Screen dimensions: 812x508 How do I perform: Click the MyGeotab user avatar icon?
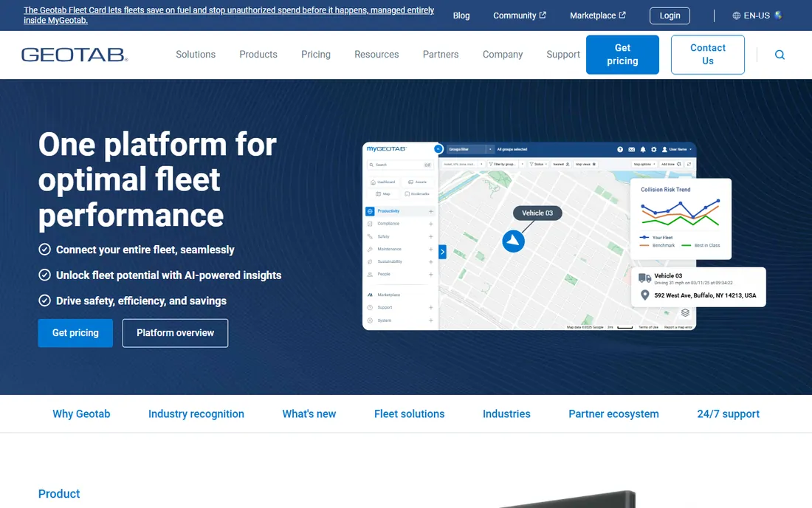[664, 149]
